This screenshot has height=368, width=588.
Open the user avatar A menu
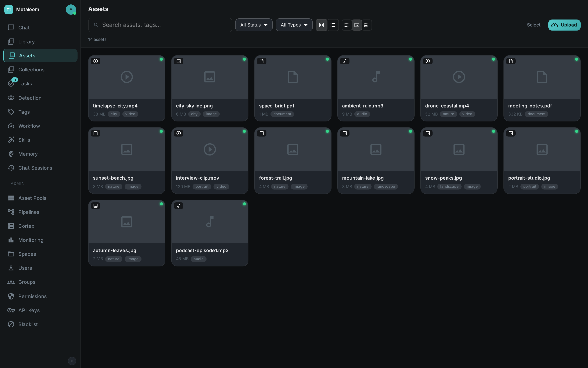71,10
